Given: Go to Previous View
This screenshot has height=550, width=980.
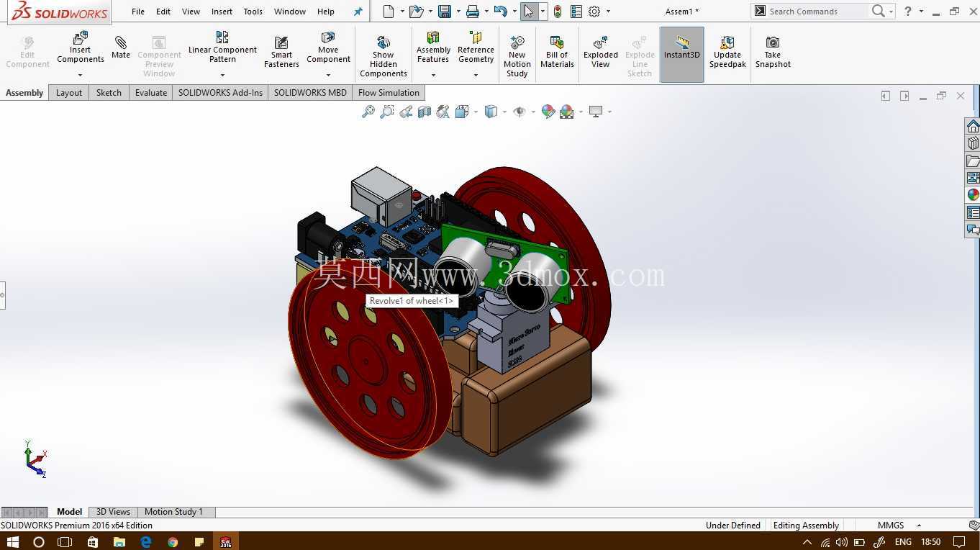Looking at the screenshot, I should point(406,112).
